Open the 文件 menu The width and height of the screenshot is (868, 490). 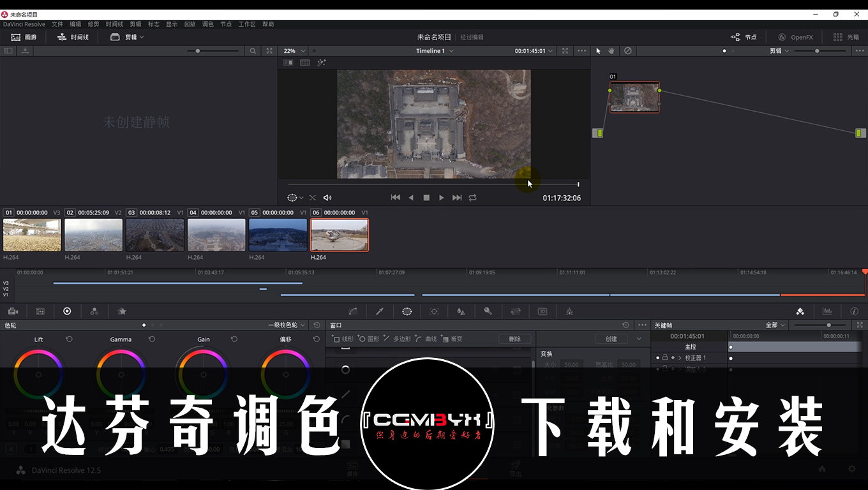pos(57,24)
